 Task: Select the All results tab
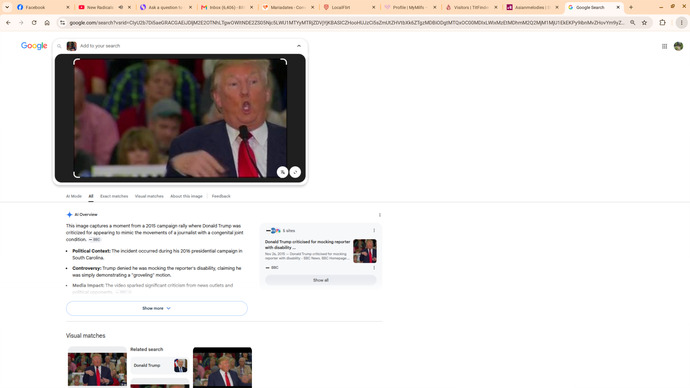click(x=91, y=196)
